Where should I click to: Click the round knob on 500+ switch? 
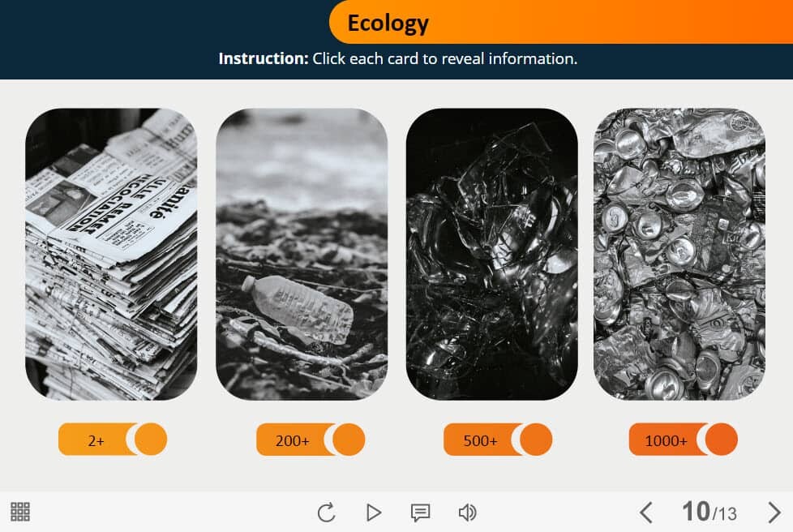(536, 440)
